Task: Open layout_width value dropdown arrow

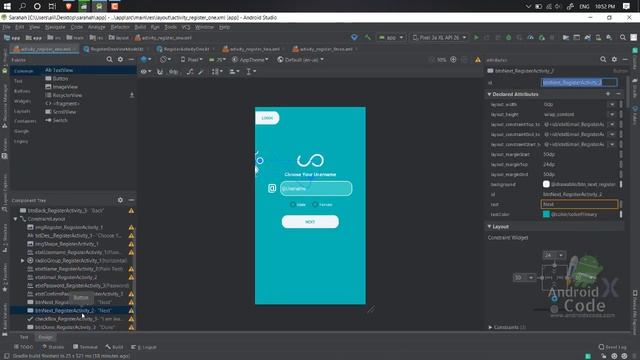Action: [x=612, y=104]
